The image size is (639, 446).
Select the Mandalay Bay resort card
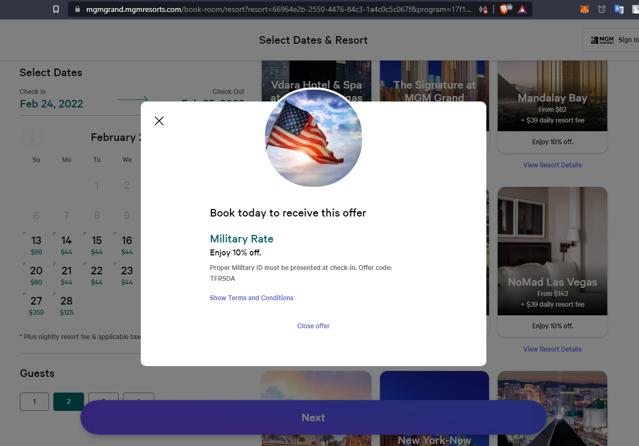(x=552, y=107)
